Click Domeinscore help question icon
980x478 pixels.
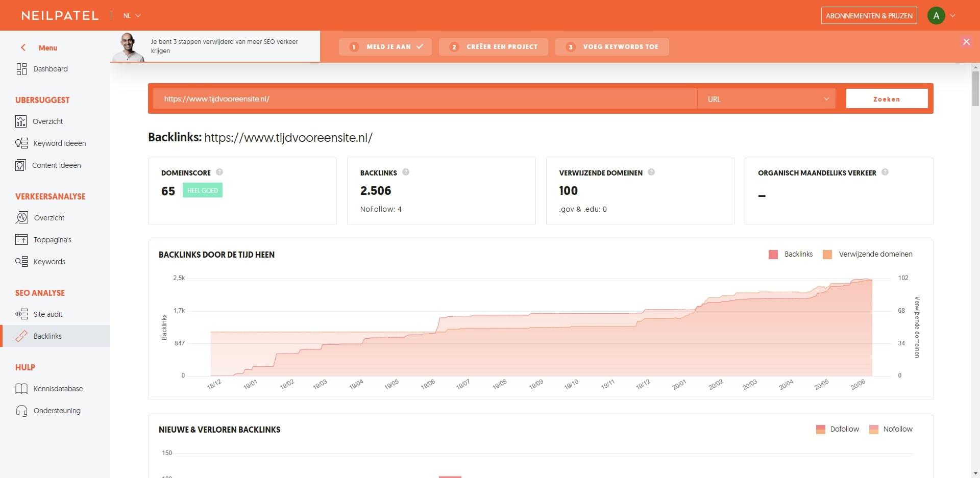pyautogui.click(x=219, y=172)
